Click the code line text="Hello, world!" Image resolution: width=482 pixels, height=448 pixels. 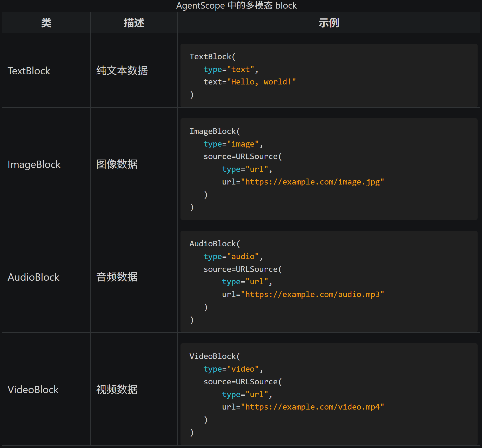click(250, 82)
